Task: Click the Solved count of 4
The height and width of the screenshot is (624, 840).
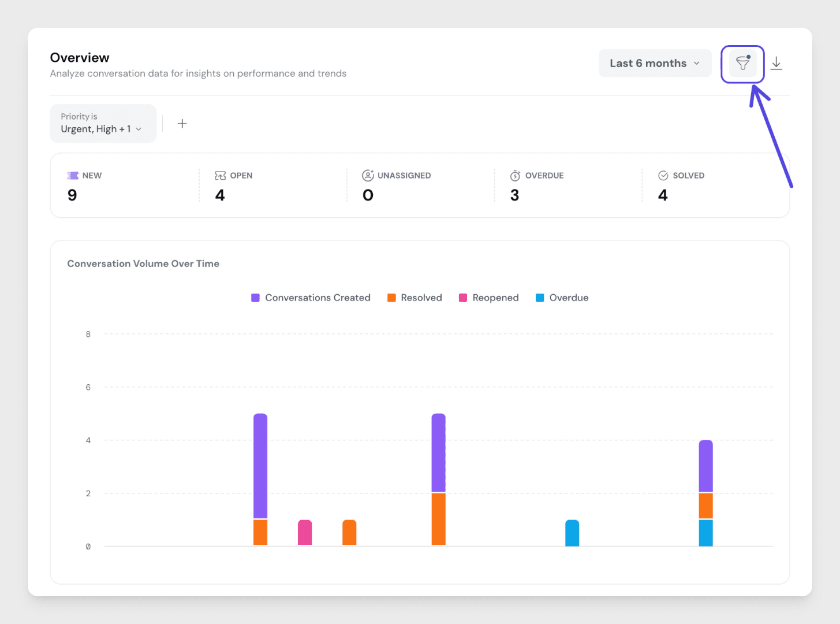Action: click(x=663, y=195)
